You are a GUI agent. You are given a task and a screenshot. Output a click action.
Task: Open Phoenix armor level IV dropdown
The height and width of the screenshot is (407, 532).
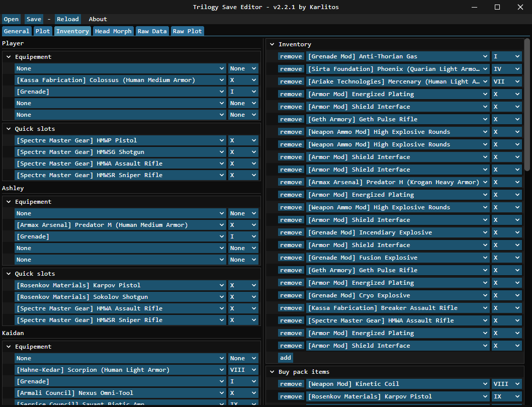click(506, 69)
